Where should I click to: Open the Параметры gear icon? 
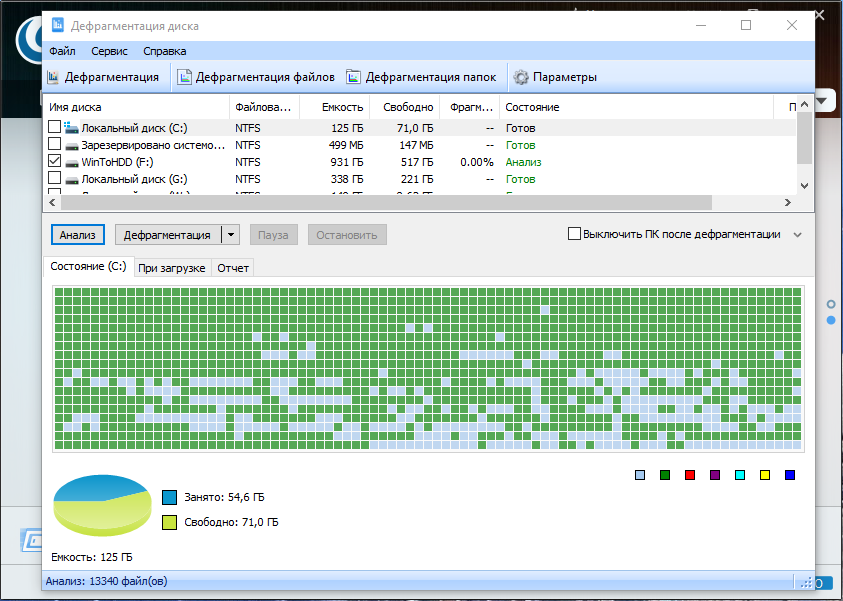click(x=520, y=77)
